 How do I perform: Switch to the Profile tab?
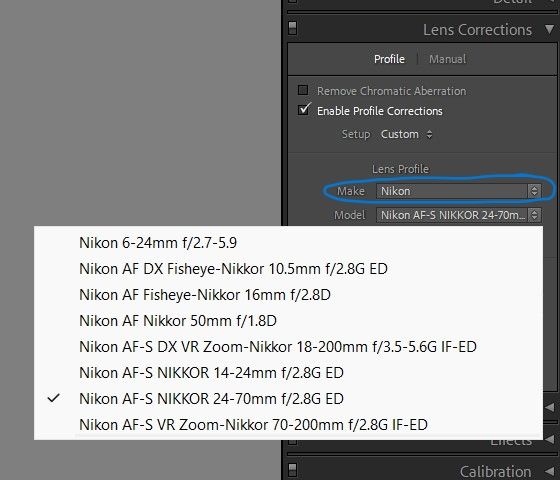point(389,59)
